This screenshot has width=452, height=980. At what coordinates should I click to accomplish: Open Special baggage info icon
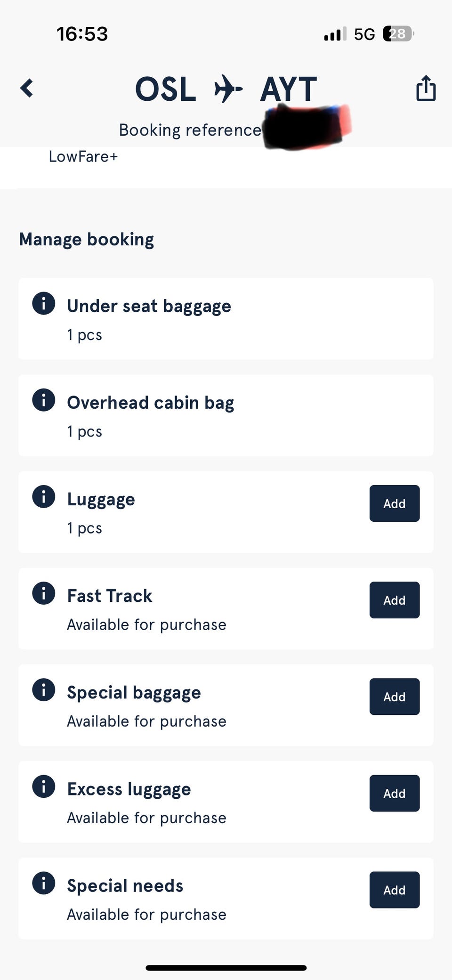click(x=44, y=689)
